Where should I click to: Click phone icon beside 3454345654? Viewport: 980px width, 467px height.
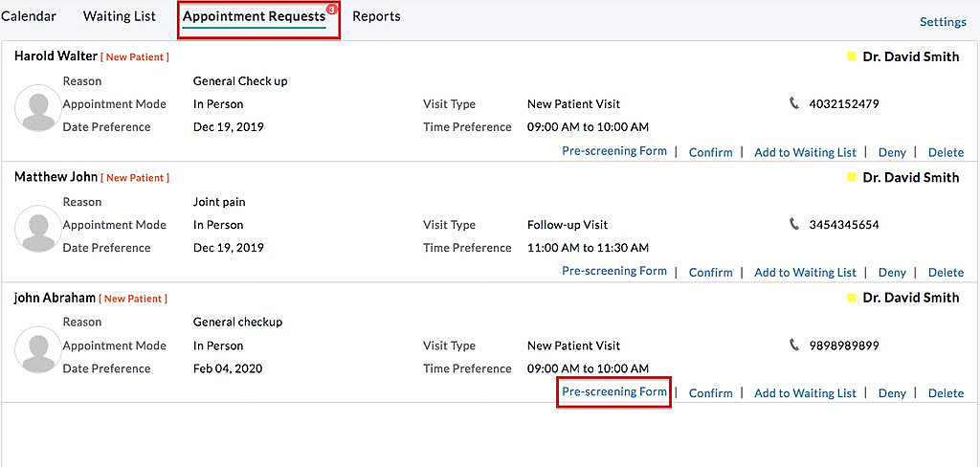794,224
